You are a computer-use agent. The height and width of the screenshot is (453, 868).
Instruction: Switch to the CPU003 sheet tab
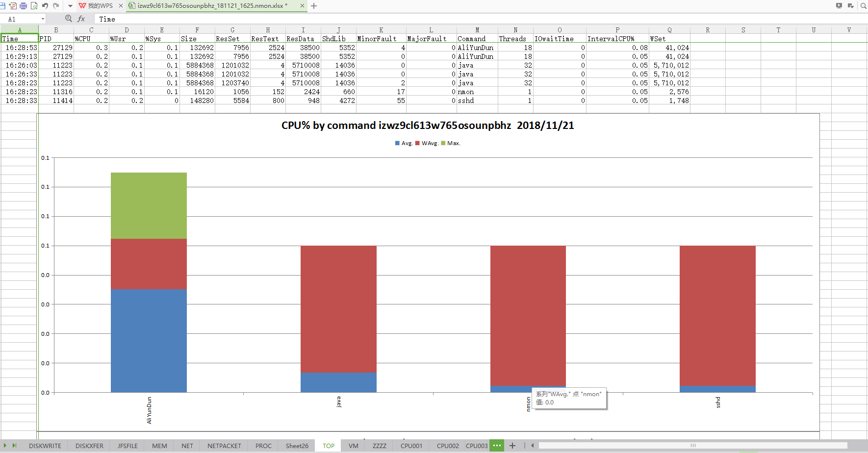[x=477, y=446]
